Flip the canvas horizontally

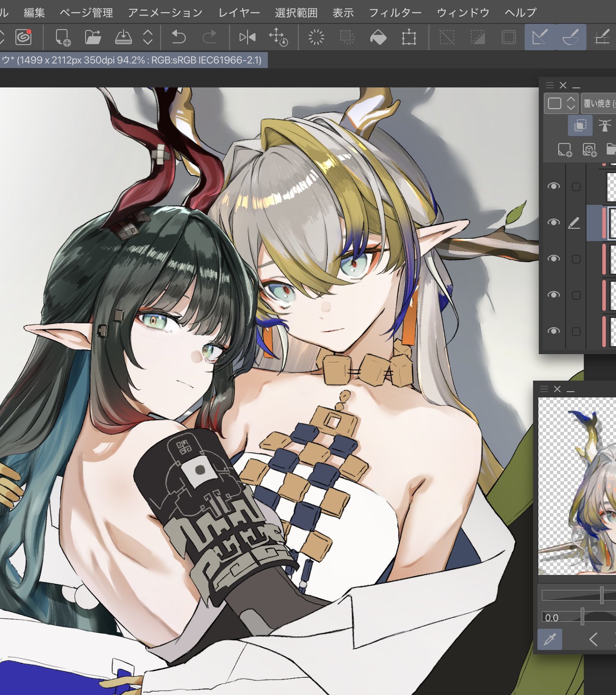(247, 37)
